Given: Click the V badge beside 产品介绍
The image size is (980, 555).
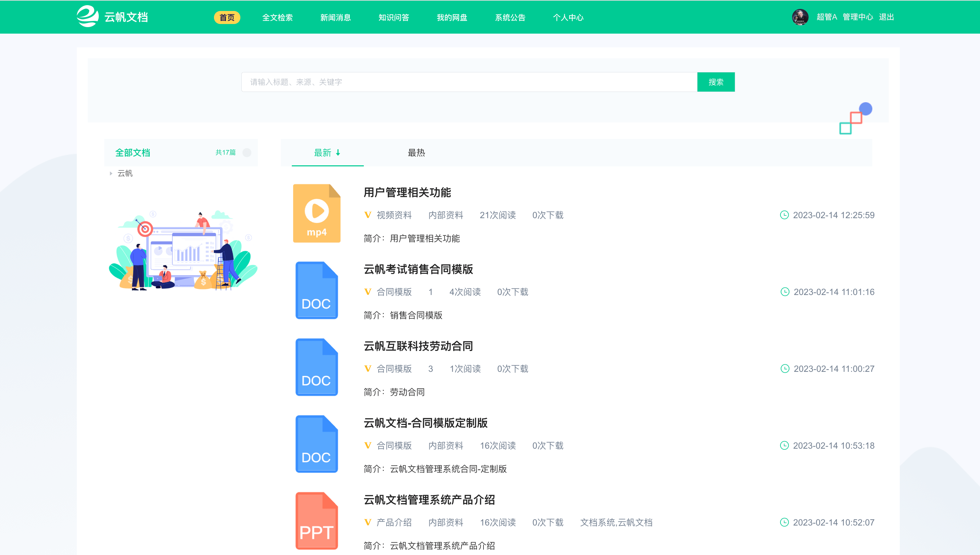Looking at the screenshot, I should tap(368, 522).
